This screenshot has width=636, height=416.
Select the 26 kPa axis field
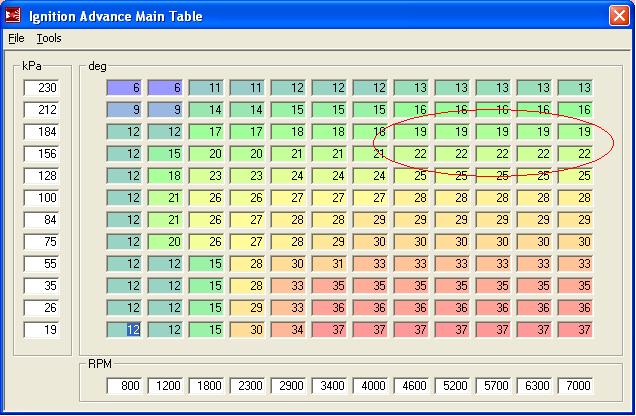42,307
